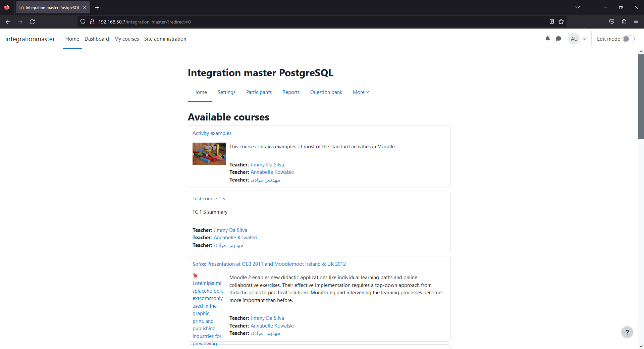Switch to the Reports tab
The height and width of the screenshot is (349, 644).
[x=291, y=92]
